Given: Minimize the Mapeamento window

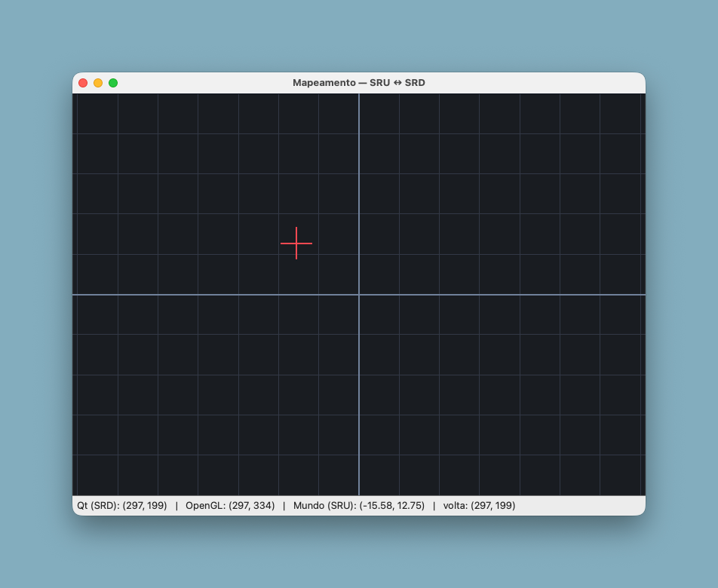Looking at the screenshot, I should pyautogui.click(x=98, y=83).
